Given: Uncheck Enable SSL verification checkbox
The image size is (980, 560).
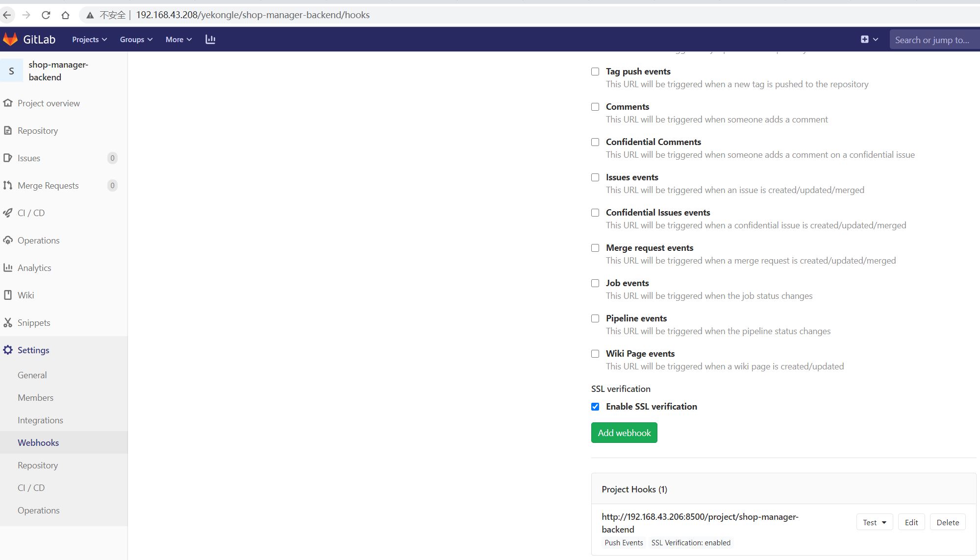Looking at the screenshot, I should [x=595, y=407].
